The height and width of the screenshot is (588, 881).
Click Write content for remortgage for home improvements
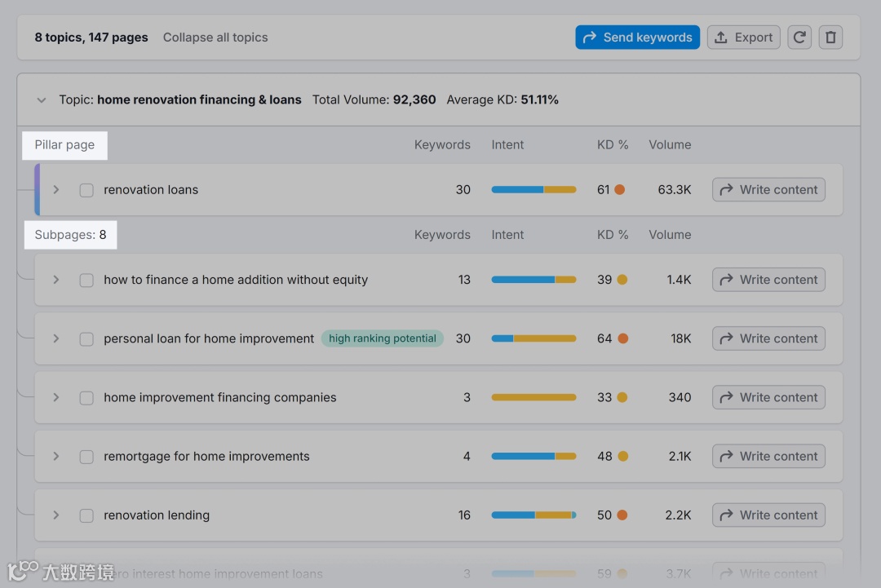[768, 457]
